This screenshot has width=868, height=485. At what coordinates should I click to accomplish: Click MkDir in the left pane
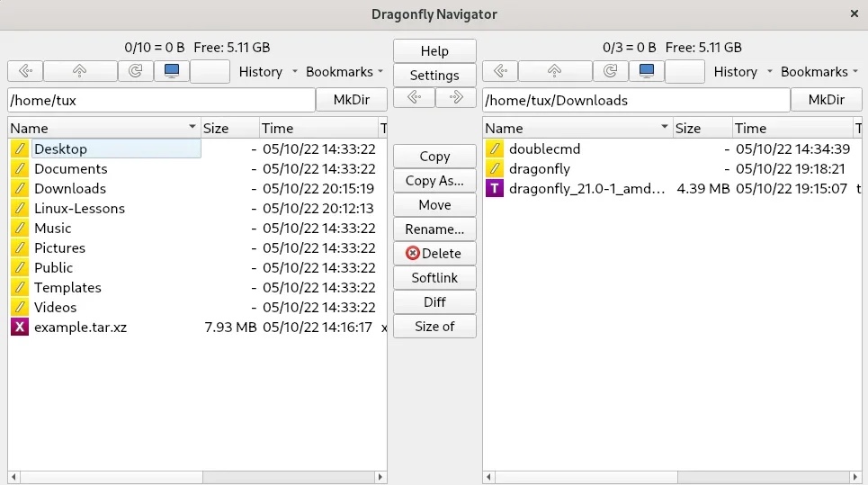pyautogui.click(x=351, y=100)
